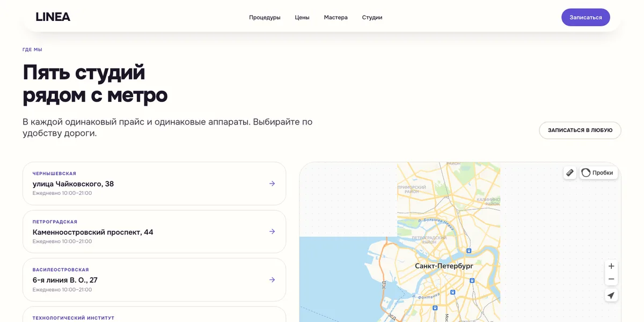
Task: Click hours under Каменноостровский проспект, 44
Action: [x=62, y=241]
